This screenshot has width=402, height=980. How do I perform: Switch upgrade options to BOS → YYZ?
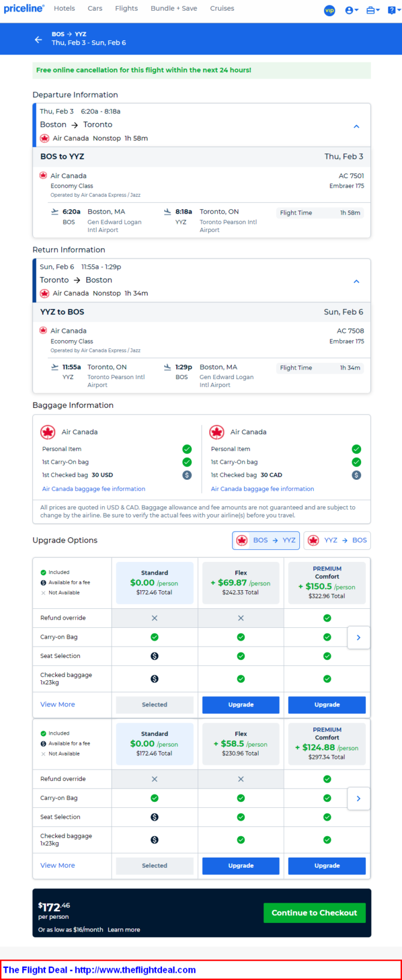[x=266, y=540]
